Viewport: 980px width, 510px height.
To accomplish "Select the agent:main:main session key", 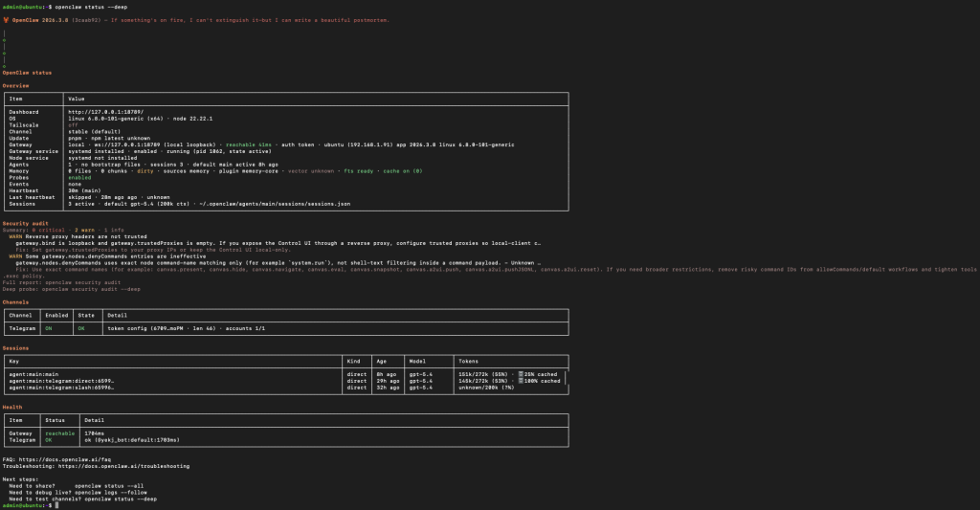I will click(34, 374).
